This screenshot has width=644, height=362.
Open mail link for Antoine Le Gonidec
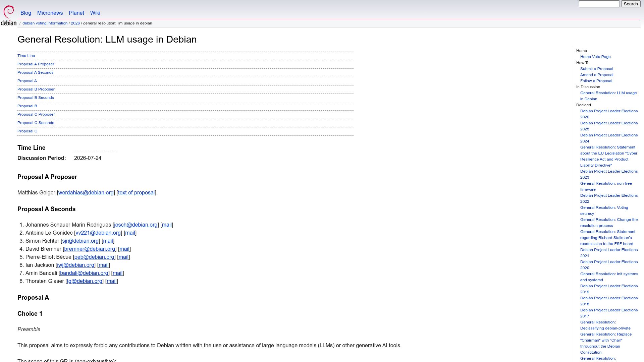coord(130,233)
